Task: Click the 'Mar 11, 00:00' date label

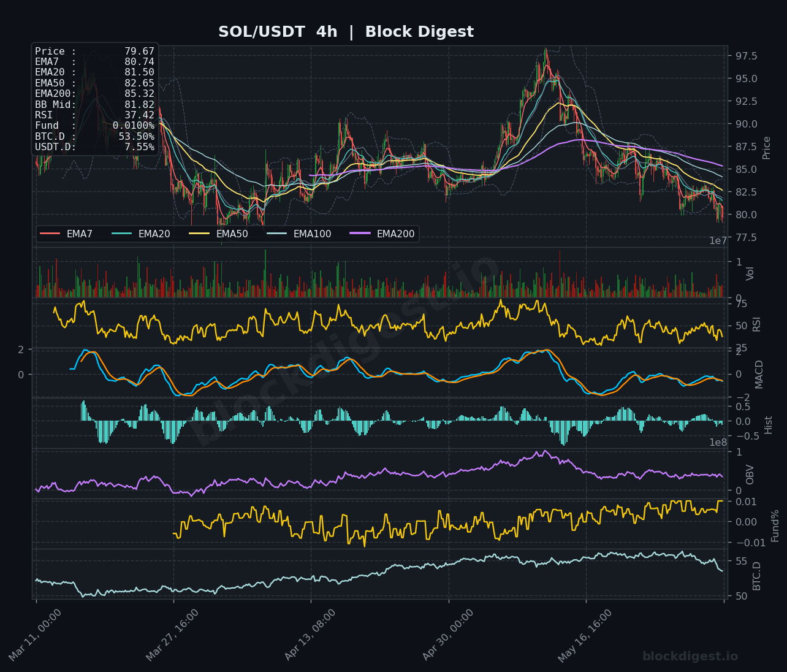Action: pyautogui.click(x=35, y=635)
